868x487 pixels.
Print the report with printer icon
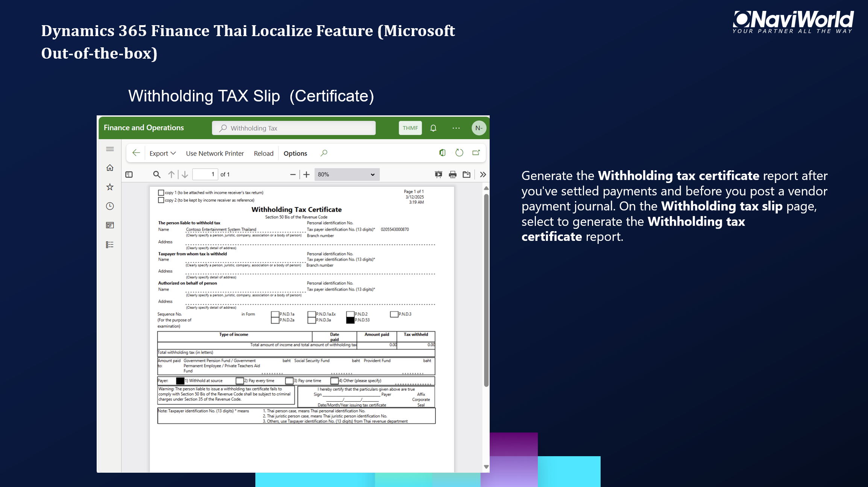pos(453,174)
